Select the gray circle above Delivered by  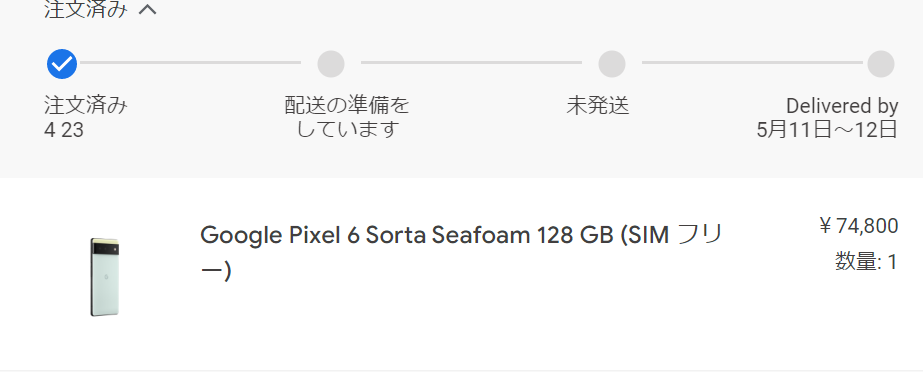(881, 64)
